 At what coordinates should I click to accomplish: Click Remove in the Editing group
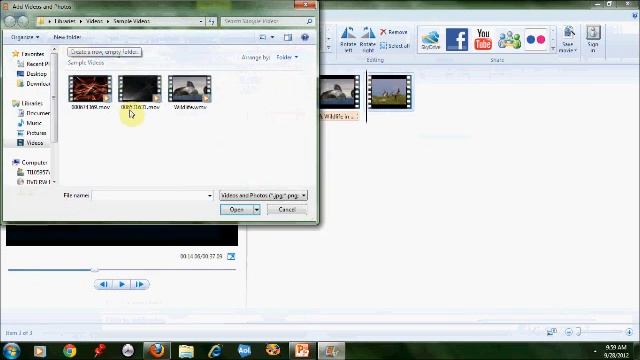pyautogui.click(x=394, y=32)
